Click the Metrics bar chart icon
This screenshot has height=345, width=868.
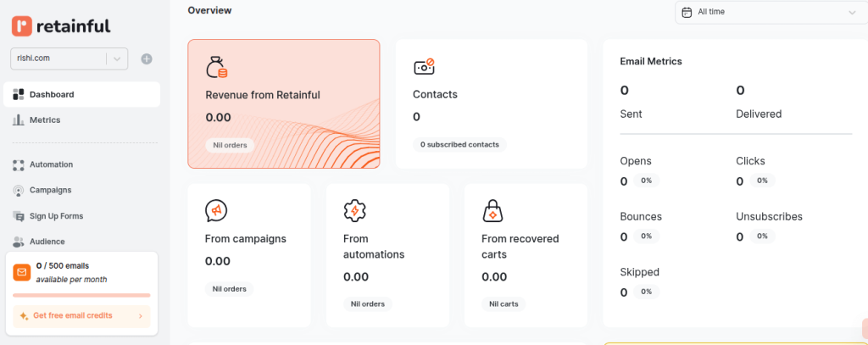point(19,120)
